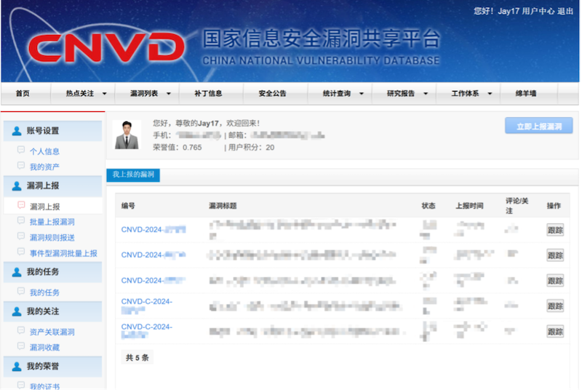
Task: Click the bubble icon beside 资产关联漏洞
Action: (21, 331)
